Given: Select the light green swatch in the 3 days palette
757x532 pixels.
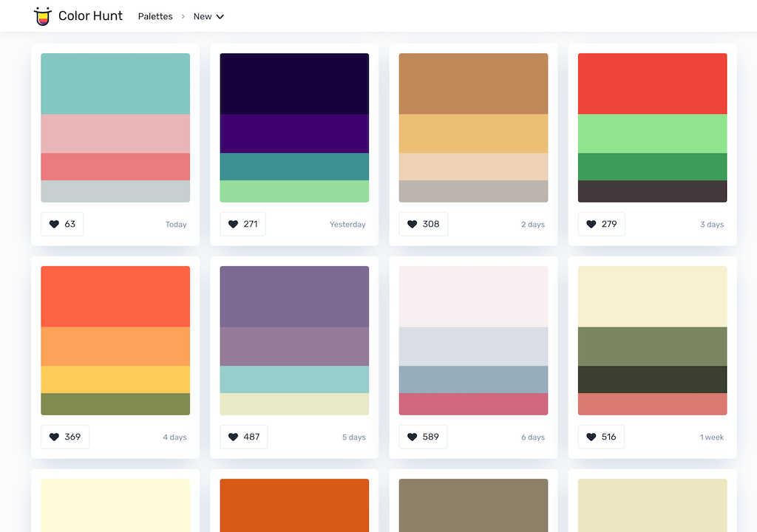Looking at the screenshot, I should 653,134.
